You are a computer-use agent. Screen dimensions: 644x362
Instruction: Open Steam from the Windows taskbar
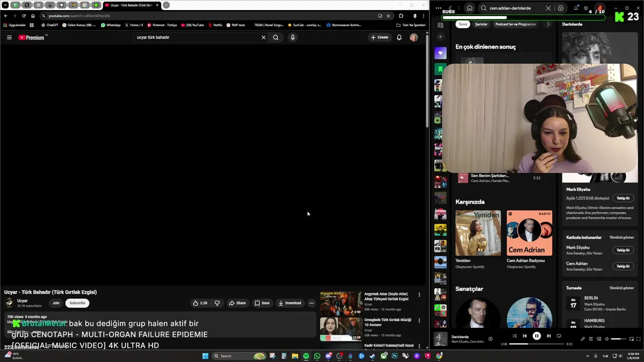tap(372, 356)
